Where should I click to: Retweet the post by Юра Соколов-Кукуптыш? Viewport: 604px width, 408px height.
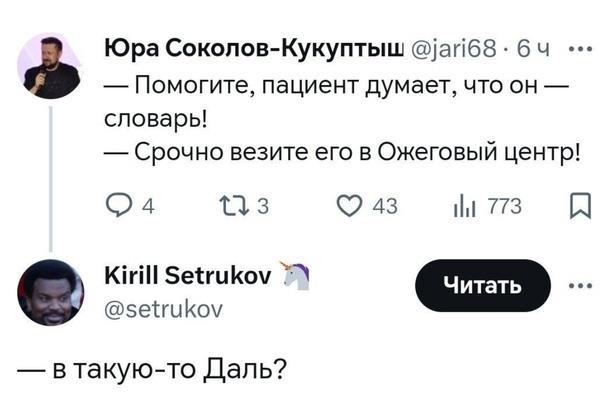[x=235, y=207]
